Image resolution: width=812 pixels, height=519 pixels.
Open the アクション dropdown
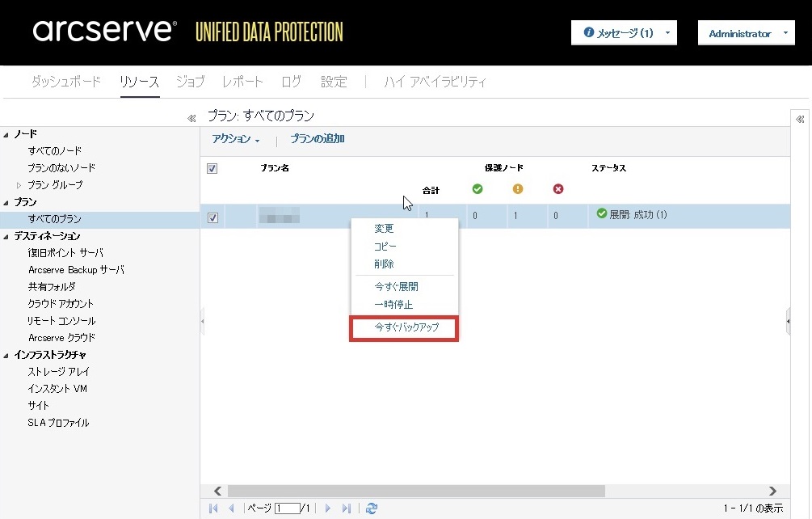click(236, 139)
